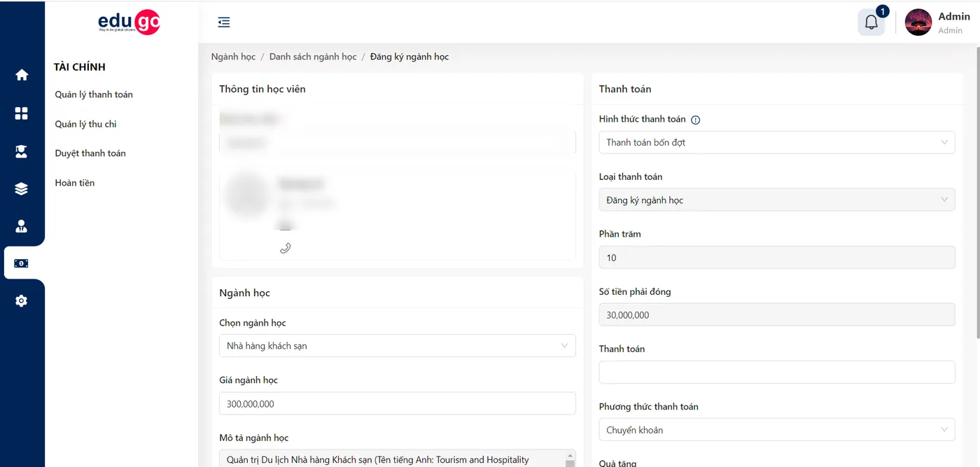Click the phone icon in student card
Viewport: 980px width, 467px height.
(x=285, y=248)
